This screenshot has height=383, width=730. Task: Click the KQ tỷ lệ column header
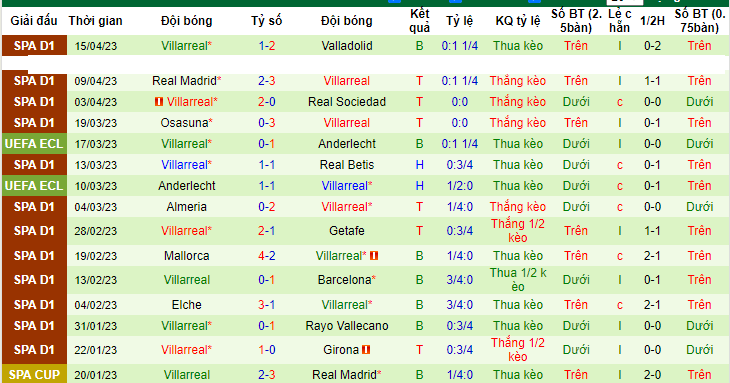pos(518,21)
